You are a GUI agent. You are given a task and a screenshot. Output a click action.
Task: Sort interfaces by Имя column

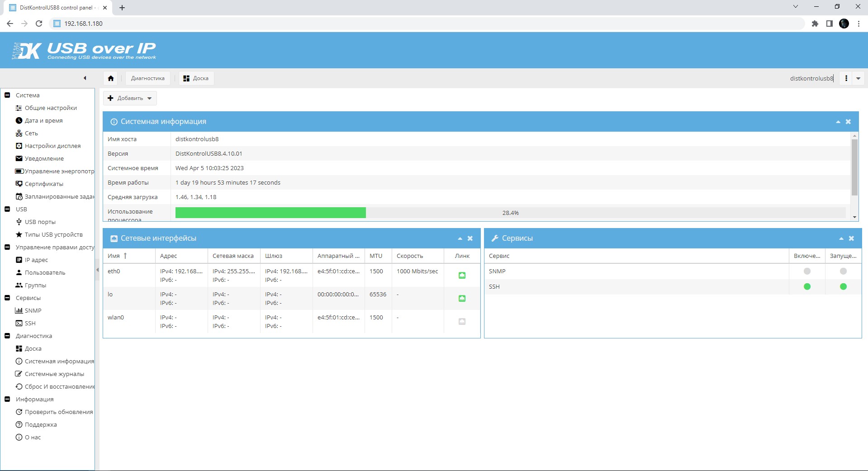[x=129, y=256]
